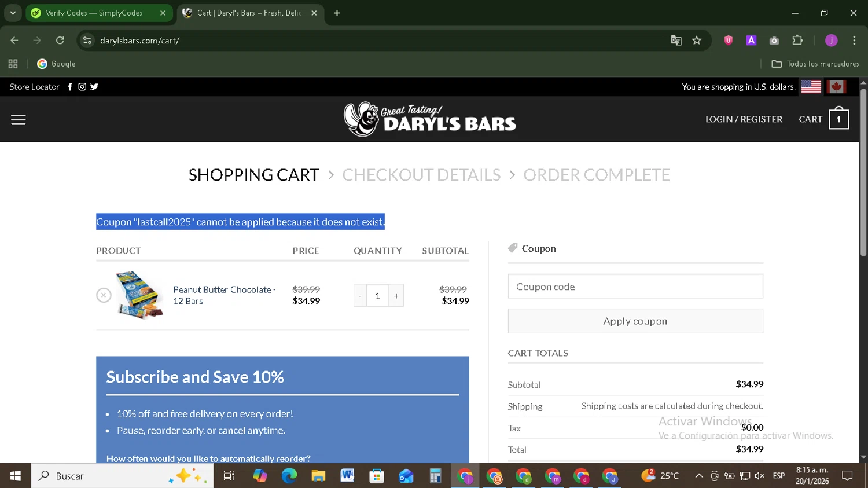This screenshot has width=868, height=488.
Task: Open the uBlock shield extension icon
Action: [x=728, y=41]
